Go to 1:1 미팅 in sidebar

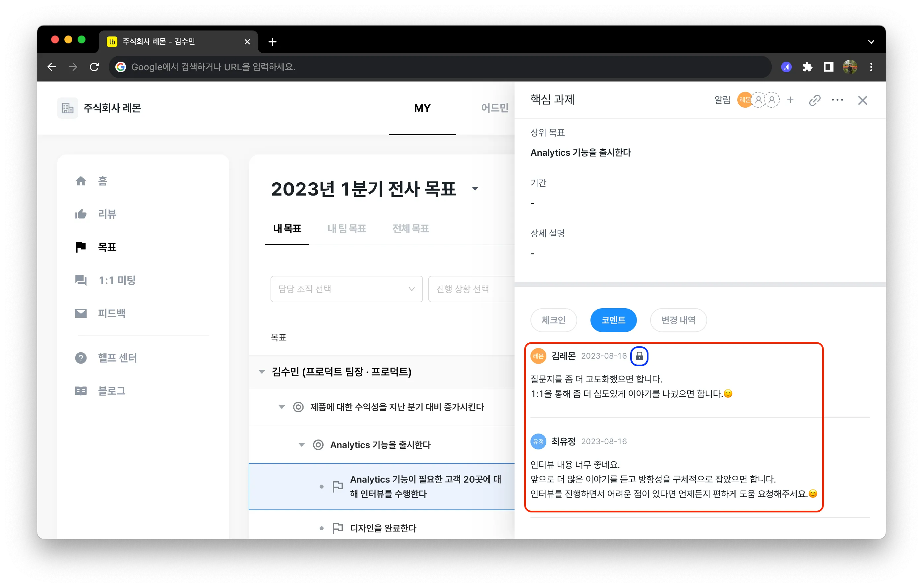point(105,280)
